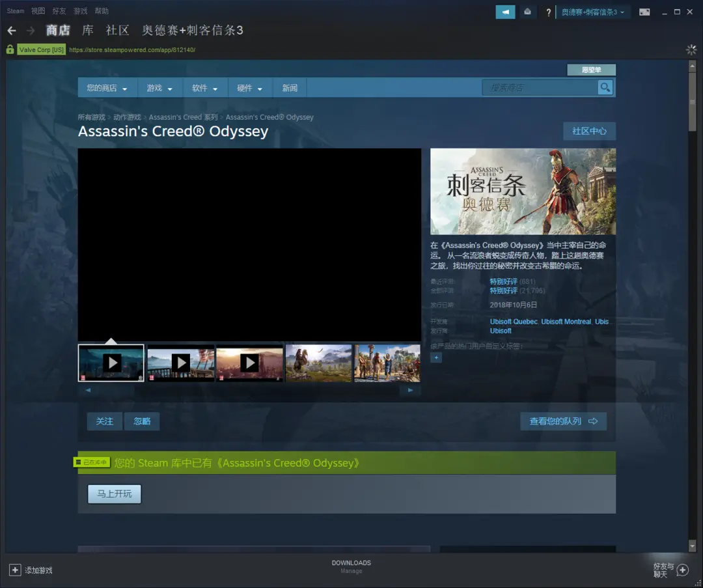Open the Steam menu
703x588 pixels.
15,11
